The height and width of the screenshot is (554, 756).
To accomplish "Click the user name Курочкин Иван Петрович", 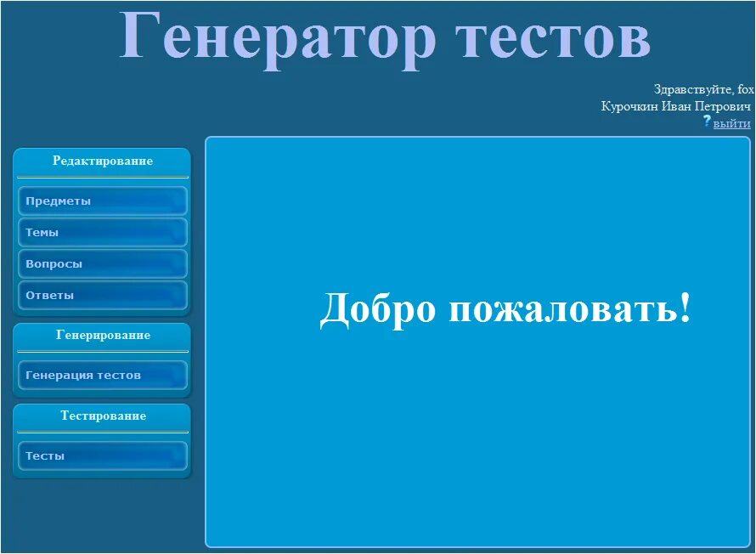I will point(675,106).
